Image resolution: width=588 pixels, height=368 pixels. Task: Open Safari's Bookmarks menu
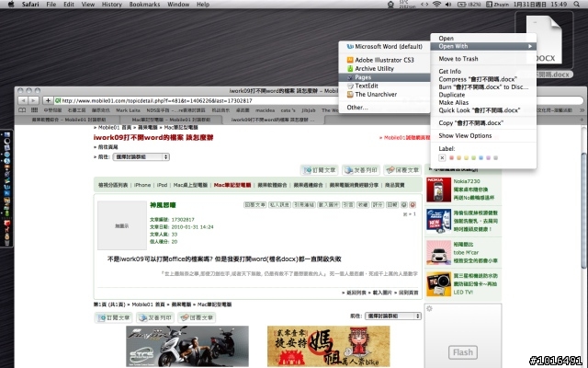(x=144, y=4)
